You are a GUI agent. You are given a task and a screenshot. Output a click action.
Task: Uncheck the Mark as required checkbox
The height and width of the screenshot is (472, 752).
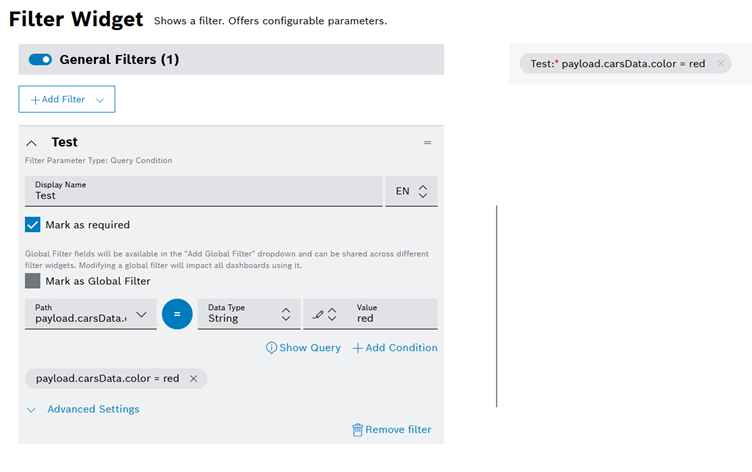[x=33, y=225]
